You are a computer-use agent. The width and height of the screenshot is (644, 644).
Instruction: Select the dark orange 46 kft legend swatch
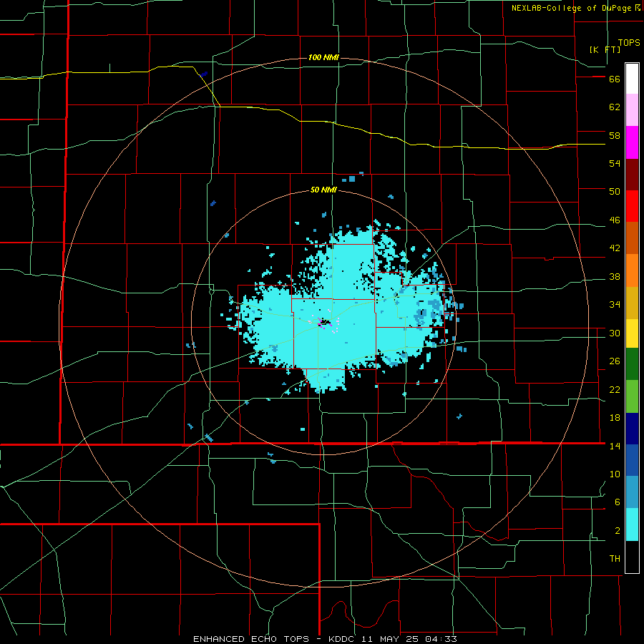[x=632, y=238]
